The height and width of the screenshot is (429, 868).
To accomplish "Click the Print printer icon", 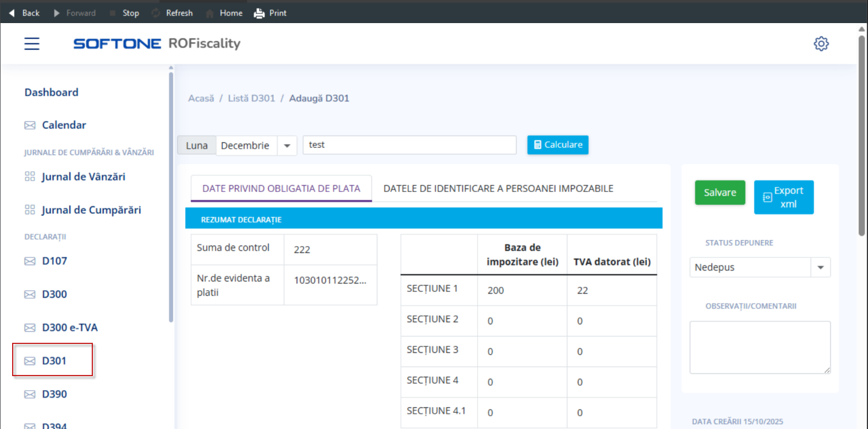I will point(259,13).
